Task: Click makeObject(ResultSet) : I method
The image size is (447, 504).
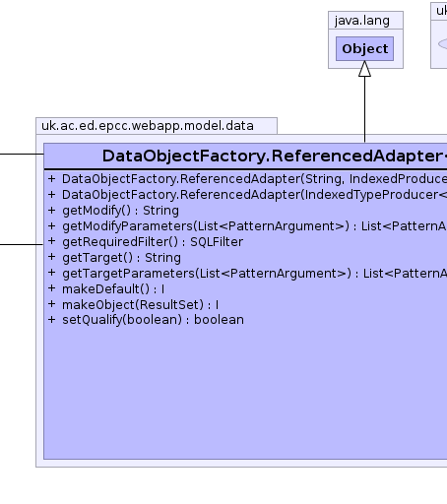Action: click(140, 305)
